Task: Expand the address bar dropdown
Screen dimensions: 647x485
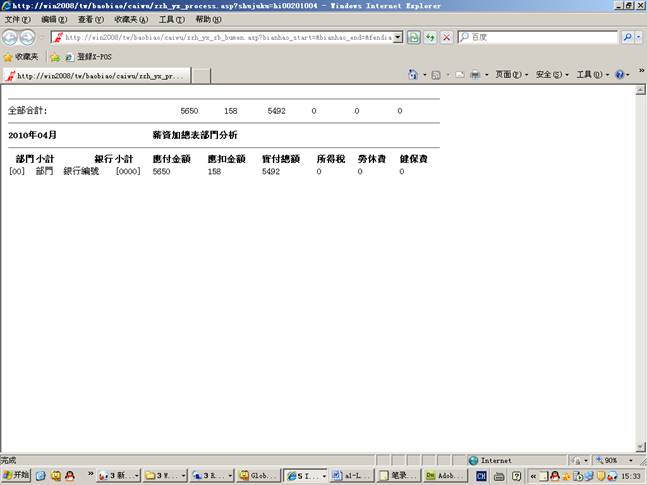Action: pyautogui.click(x=398, y=37)
